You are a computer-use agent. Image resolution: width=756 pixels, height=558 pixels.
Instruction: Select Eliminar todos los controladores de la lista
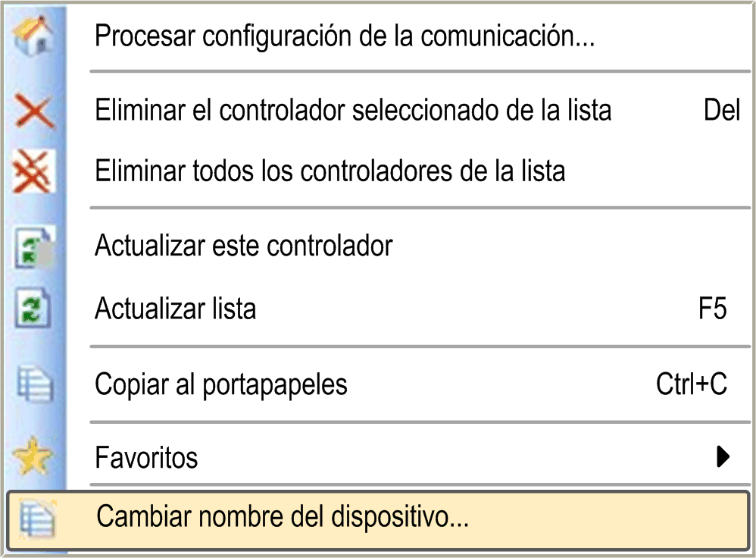tap(330, 171)
